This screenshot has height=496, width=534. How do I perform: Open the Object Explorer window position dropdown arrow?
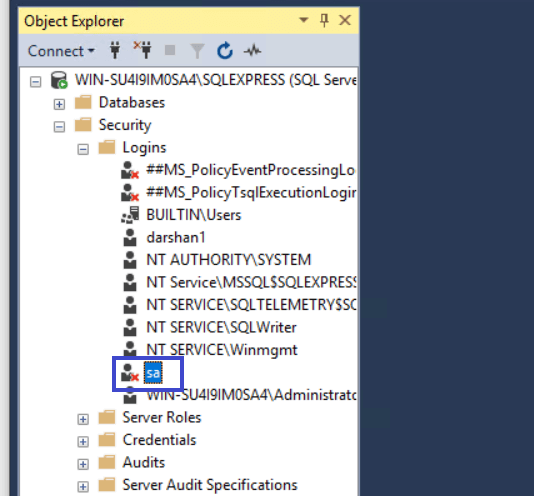click(x=303, y=20)
